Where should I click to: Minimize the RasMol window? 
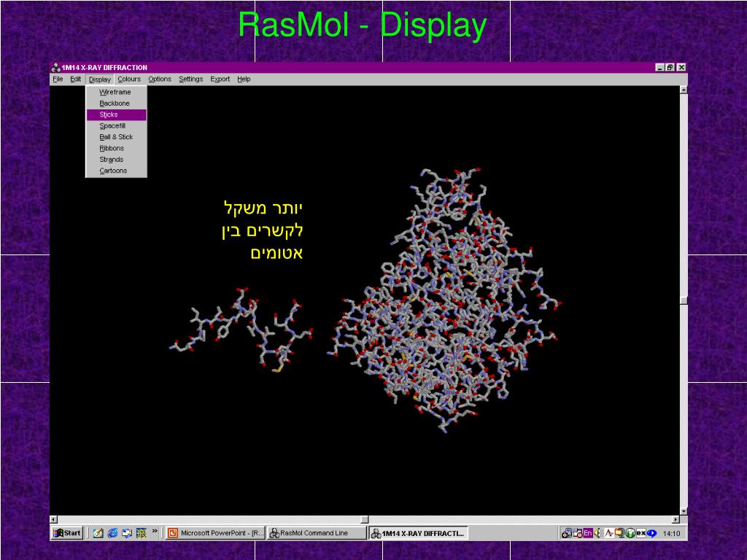(659, 68)
